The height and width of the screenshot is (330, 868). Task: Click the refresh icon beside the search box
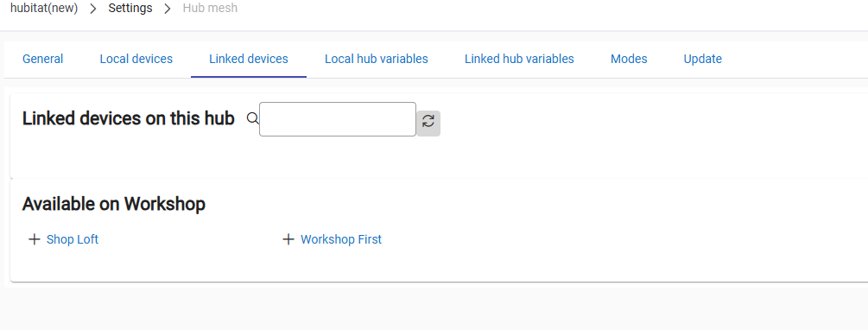click(428, 123)
